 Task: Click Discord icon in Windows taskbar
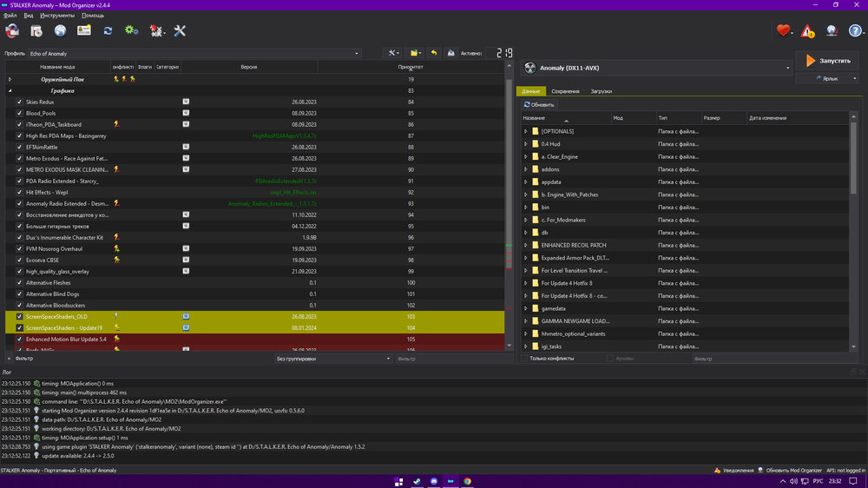pyautogui.click(x=434, y=481)
